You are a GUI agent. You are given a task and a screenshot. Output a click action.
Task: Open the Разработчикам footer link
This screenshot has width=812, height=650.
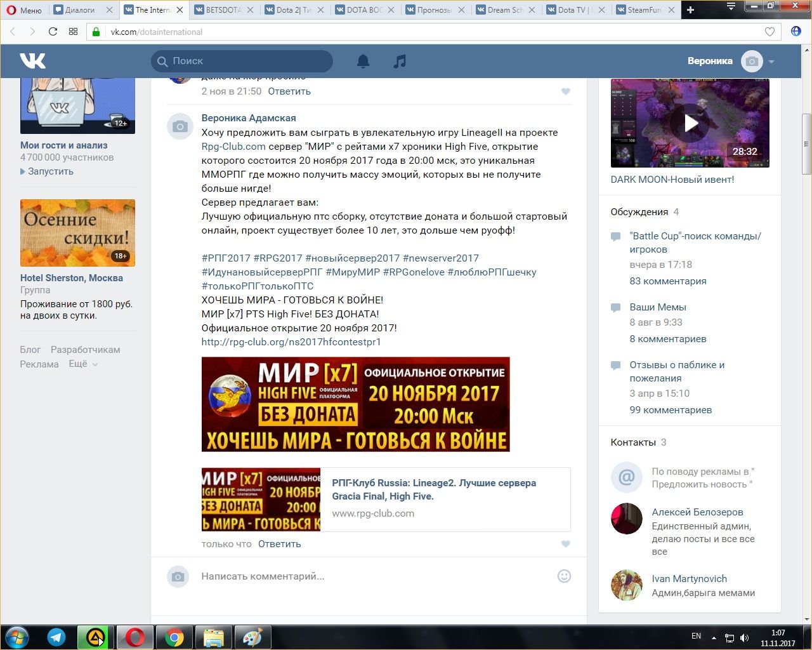tap(86, 350)
